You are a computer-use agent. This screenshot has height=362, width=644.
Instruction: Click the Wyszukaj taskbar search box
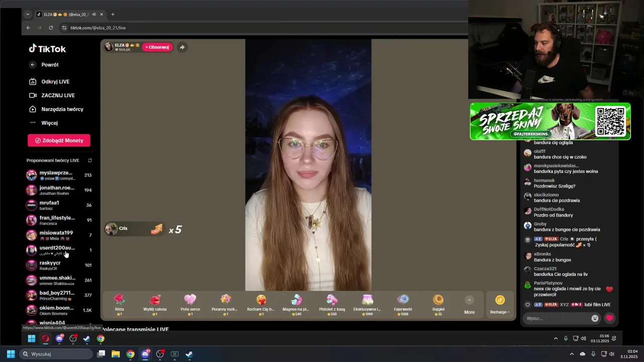click(57, 354)
